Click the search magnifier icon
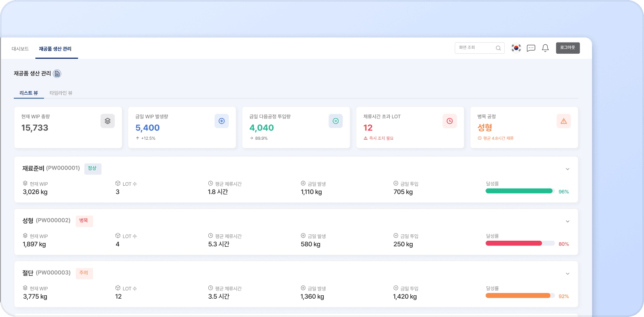This screenshot has width=644, height=317. [x=498, y=48]
